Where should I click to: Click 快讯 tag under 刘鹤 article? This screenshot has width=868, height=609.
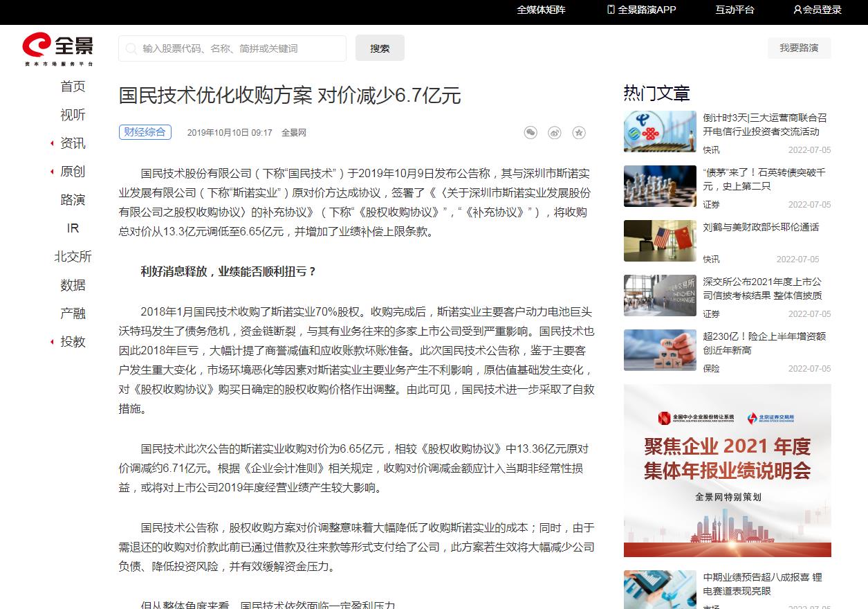click(711, 260)
